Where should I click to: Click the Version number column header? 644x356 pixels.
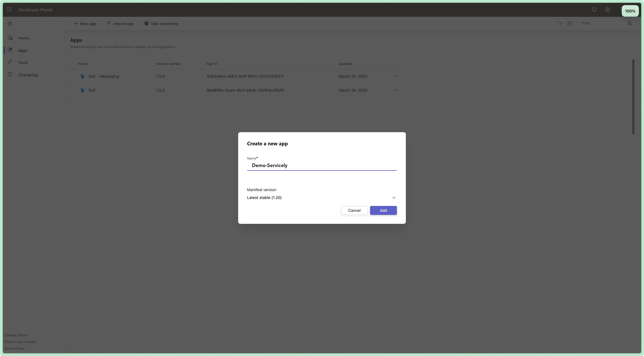coord(169,64)
